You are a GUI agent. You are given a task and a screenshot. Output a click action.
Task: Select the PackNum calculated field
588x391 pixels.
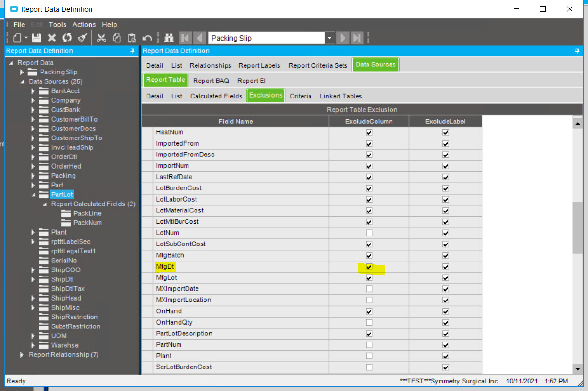pyautogui.click(x=87, y=223)
